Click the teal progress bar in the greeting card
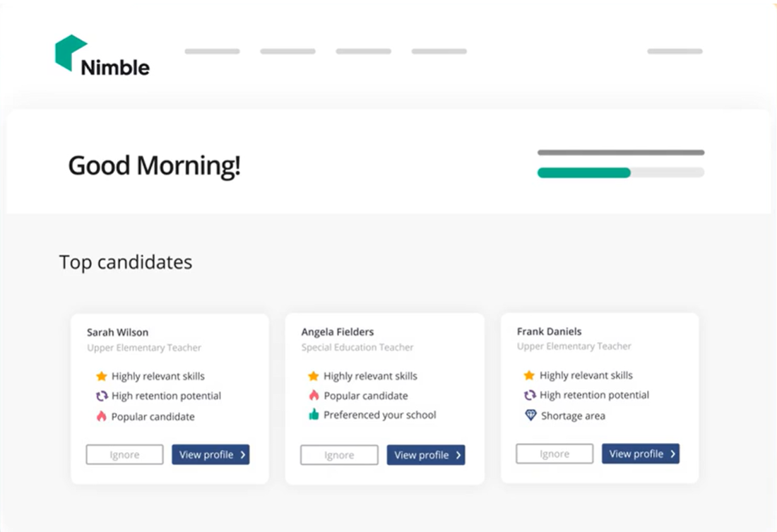 pos(584,172)
